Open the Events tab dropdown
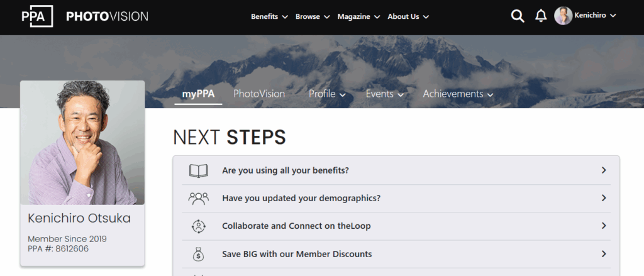Viewport: 644px width, 276px height. point(384,94)
